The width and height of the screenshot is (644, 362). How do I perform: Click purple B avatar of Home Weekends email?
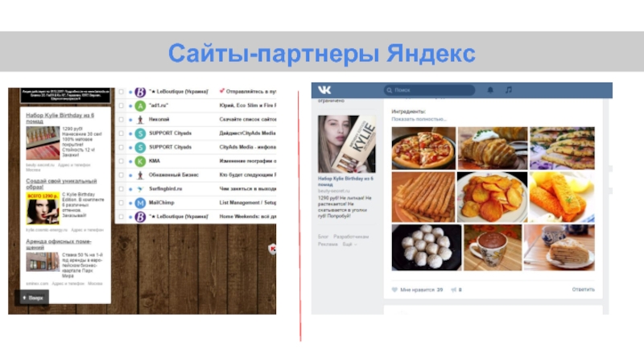click(140, 216)
